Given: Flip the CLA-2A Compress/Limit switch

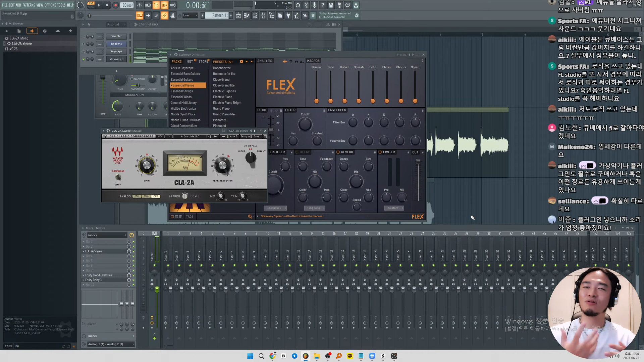Looking at the screenshot, I should point(118,177).
